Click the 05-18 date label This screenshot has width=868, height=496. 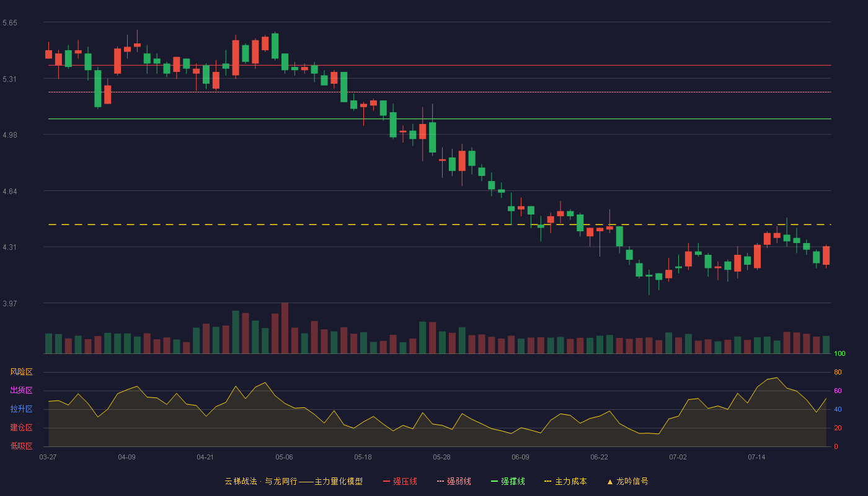(x=363, y=457)
